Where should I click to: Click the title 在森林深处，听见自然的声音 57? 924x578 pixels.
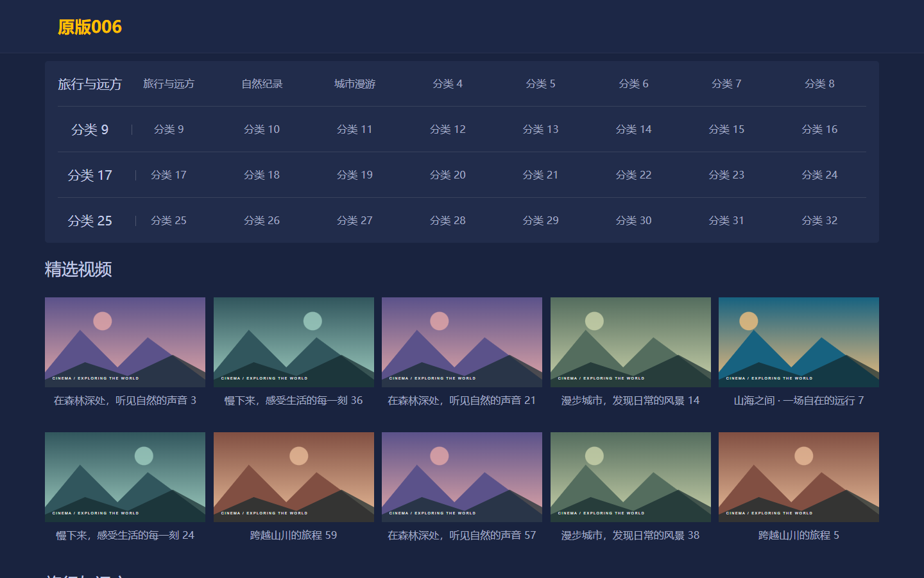click(462, 536)
